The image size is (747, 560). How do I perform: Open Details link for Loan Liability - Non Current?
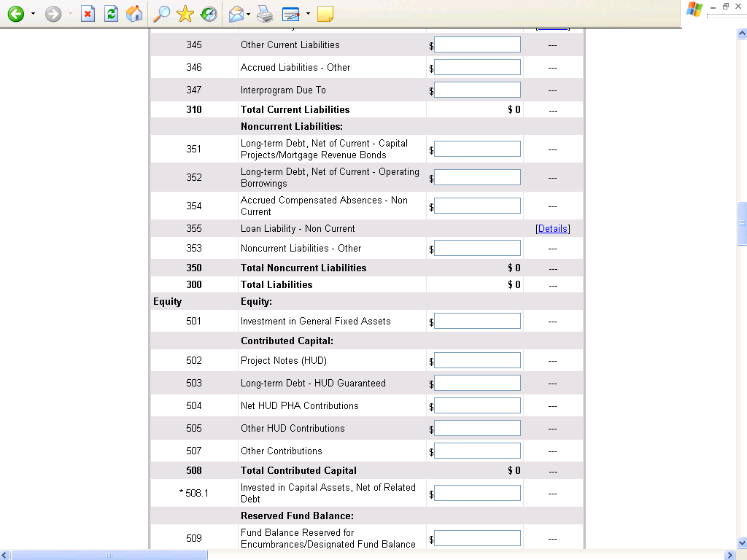pyautogui.click(x=552, y=228)
